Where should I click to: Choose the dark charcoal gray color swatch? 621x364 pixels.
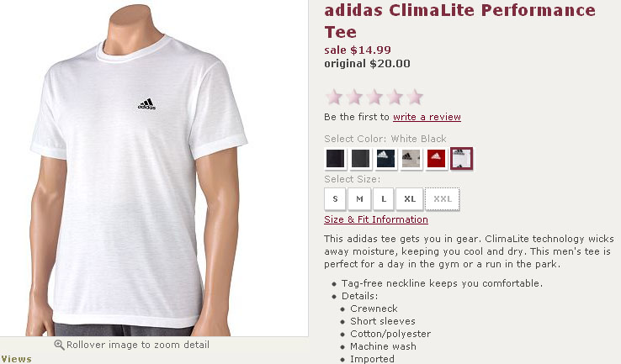coord(360,159)
